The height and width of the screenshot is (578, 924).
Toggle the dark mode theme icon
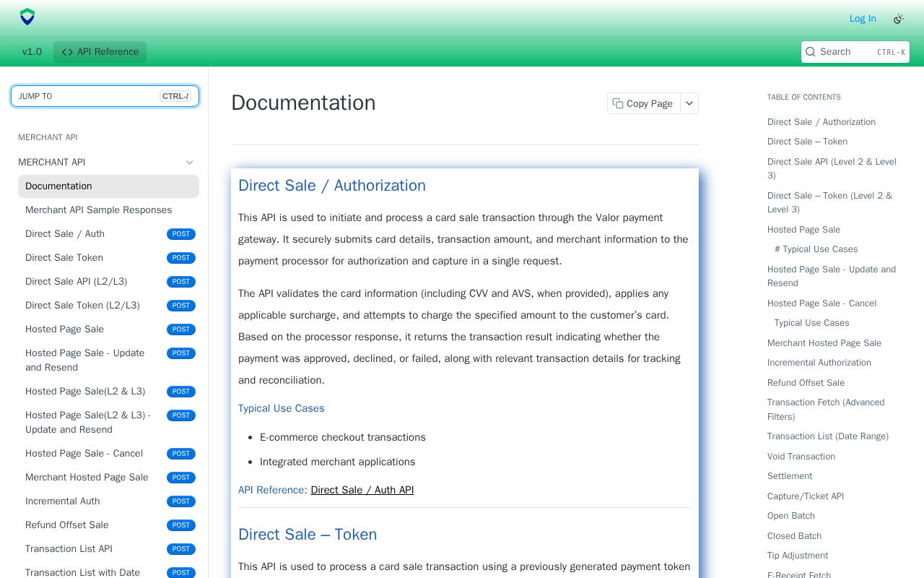(899, 19)
